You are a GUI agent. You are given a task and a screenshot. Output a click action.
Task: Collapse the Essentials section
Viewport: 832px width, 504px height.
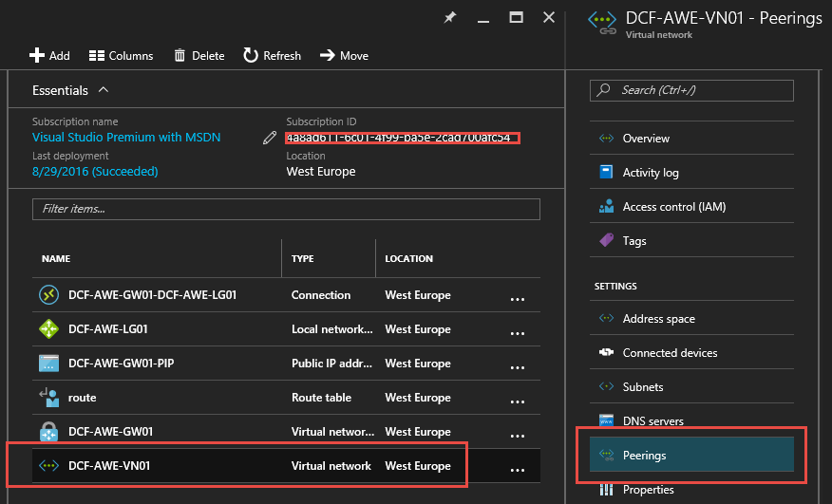point(104,90)
